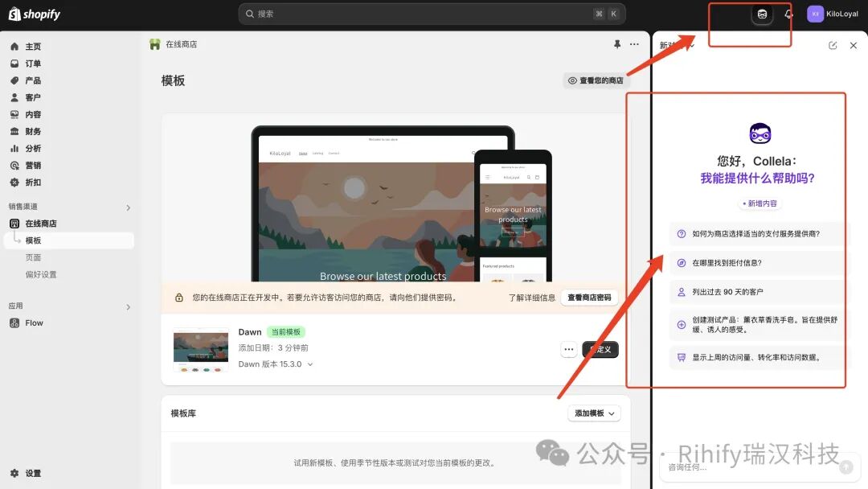Select 偏好设置 under 在线商店
Viewport: 868px width, 489px height.
point(41,275)
